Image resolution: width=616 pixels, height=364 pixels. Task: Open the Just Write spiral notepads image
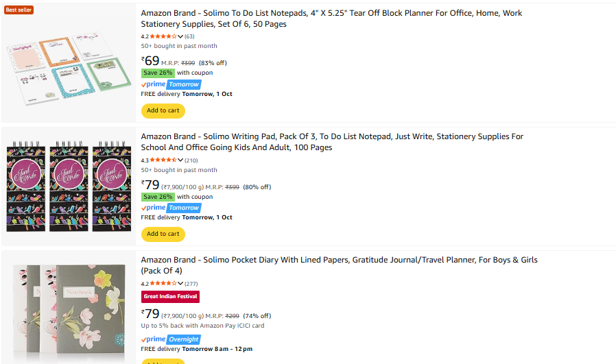pyautogui.click(x=69, y=187)
